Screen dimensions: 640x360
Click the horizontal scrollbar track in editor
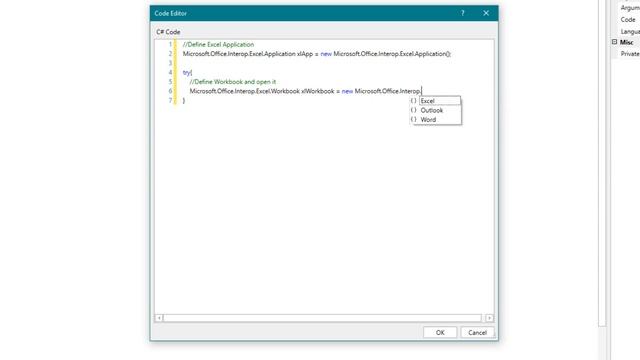322,318
